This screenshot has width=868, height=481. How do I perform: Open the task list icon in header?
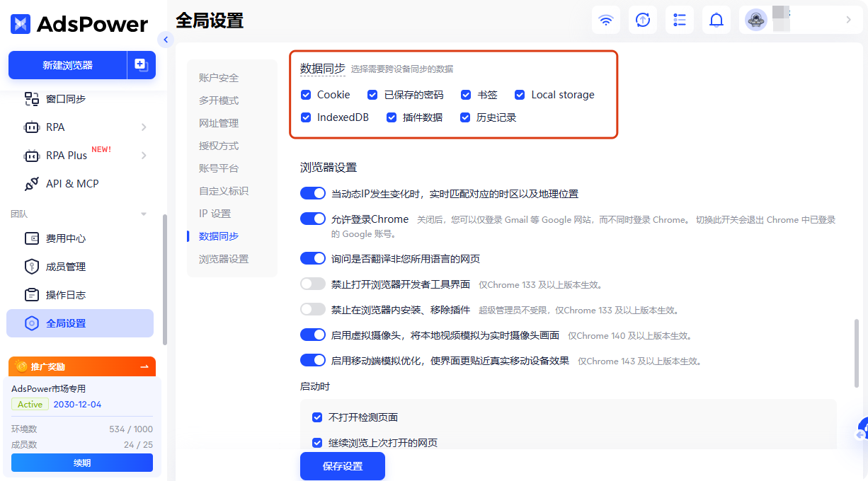click(x=680, y=20)
